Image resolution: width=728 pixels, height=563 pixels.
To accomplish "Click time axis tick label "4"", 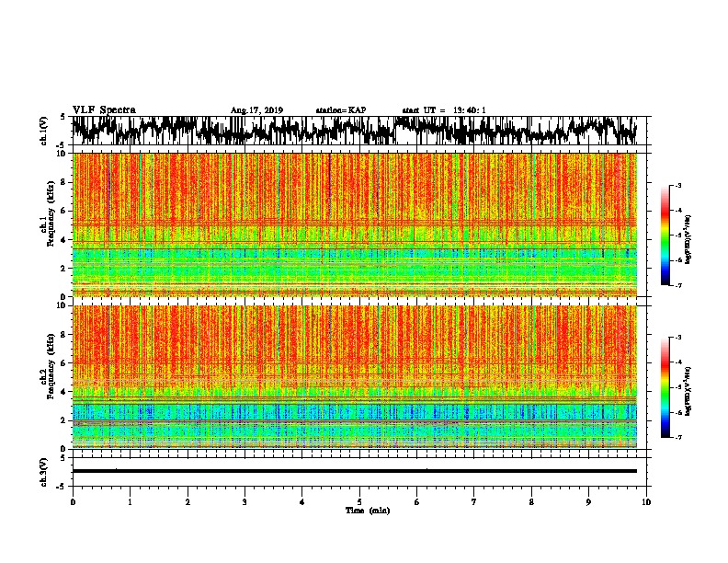I will (302, 502).
